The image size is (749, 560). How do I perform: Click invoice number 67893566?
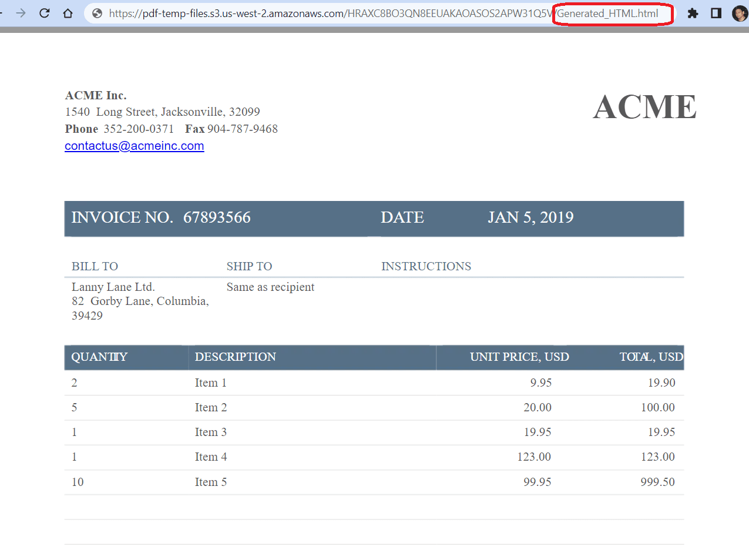click(217, 217)
